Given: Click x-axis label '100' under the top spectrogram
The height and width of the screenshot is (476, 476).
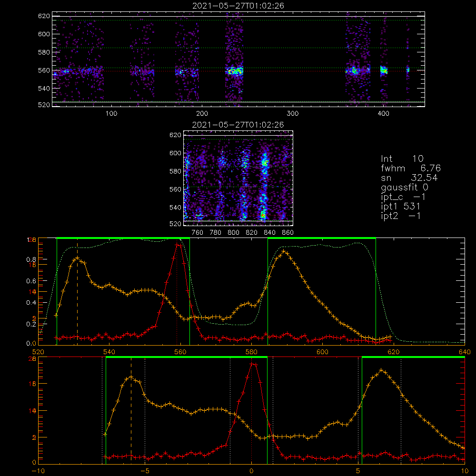Looking at the screenshot, I should click(111, 114).
